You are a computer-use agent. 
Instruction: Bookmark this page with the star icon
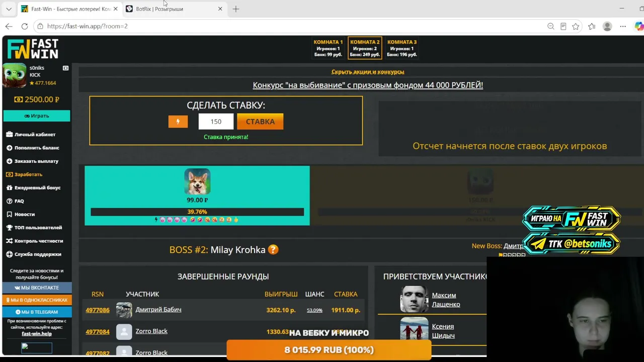click(576, 26)
